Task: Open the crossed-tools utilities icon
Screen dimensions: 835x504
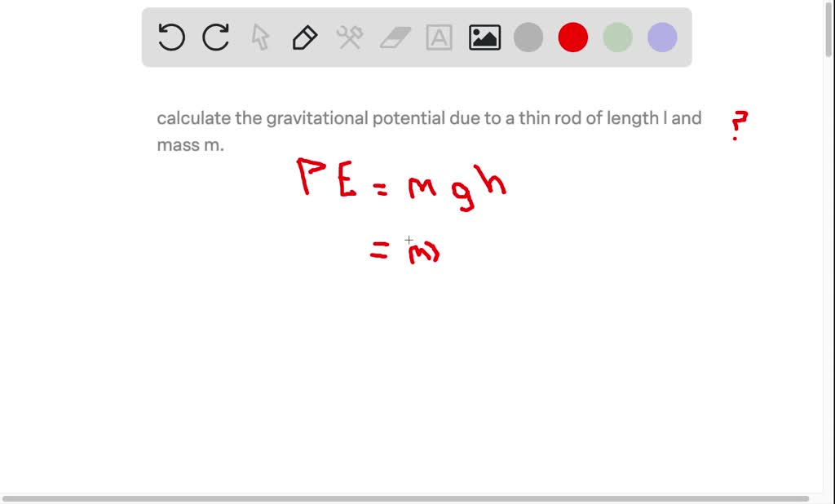Action: click(348, 37)
